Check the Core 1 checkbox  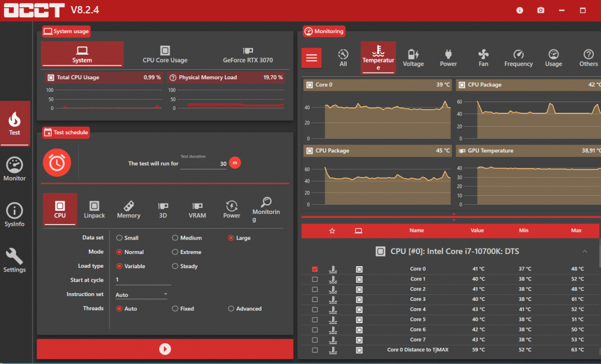click(x=315, y=279)
